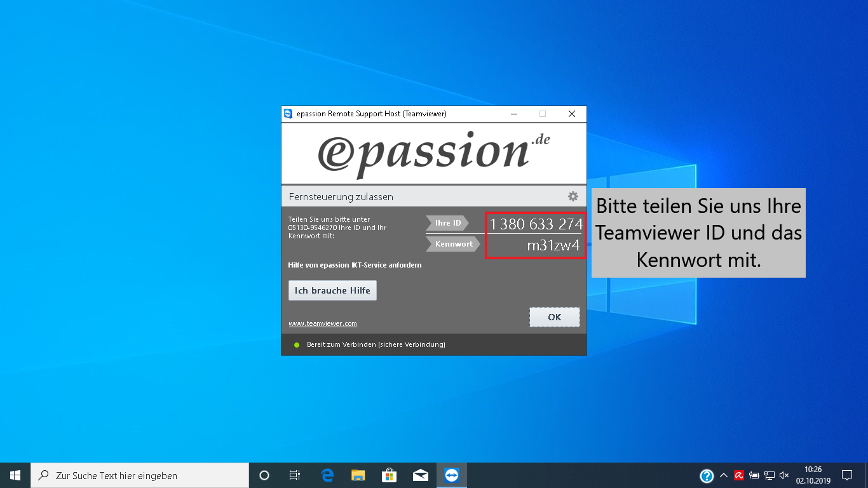Minimize the epassion Remote Support window
868x488 pixels.
(x=513, y=114)
